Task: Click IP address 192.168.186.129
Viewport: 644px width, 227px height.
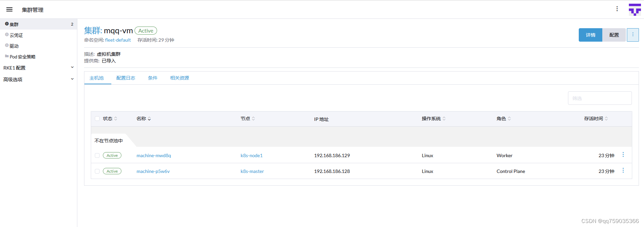Action: [x=332, y=155]
